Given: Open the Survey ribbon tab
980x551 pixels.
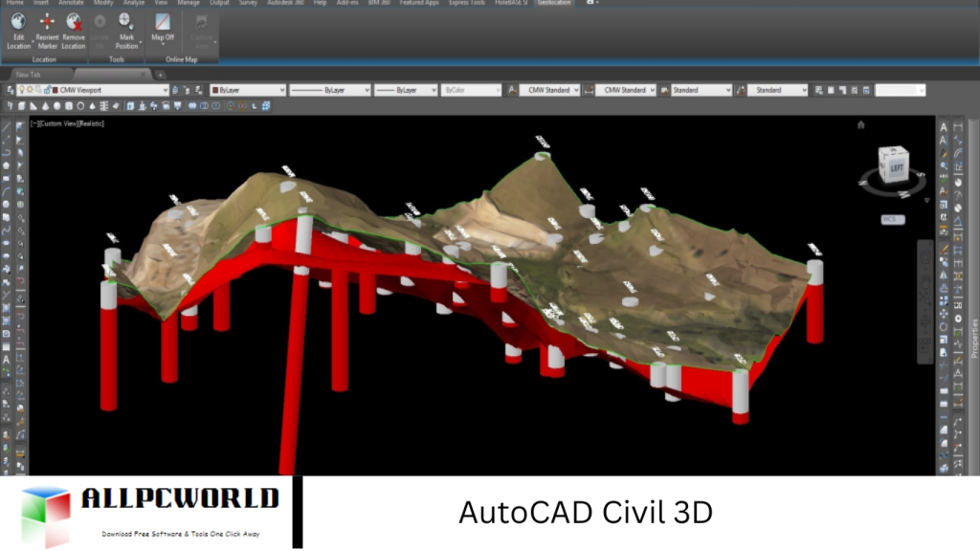Looking at the screenshot, I should pos(248,3).
